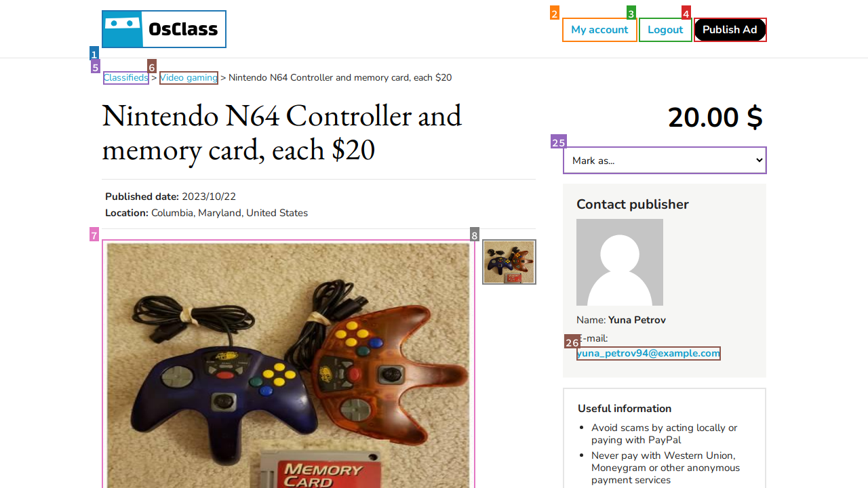This screenshot has width=868, height=488.
Task: Select the small controller thumbnail image
Action: tap(509, 262)
